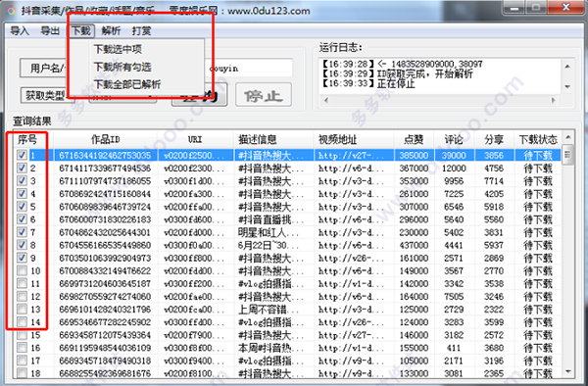Sort by the 描述信息 column header
Screen dimensions: 588x386
[273, 140]
